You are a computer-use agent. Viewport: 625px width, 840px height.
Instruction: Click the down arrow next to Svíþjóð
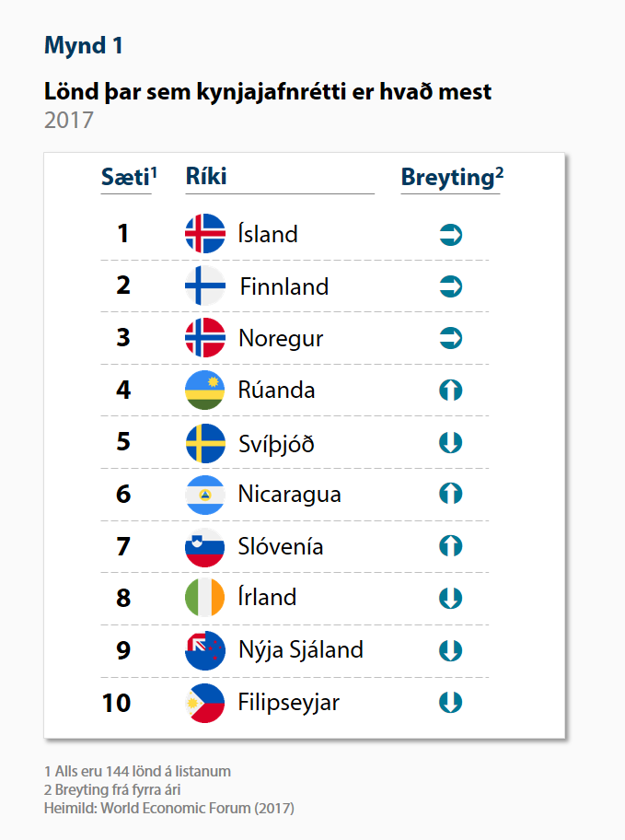click(450, 442)
